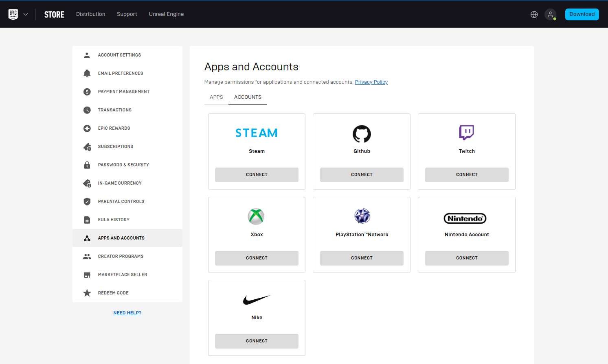Connect the Steam account
Screen dimensions: 608x364
coord(257,175)
